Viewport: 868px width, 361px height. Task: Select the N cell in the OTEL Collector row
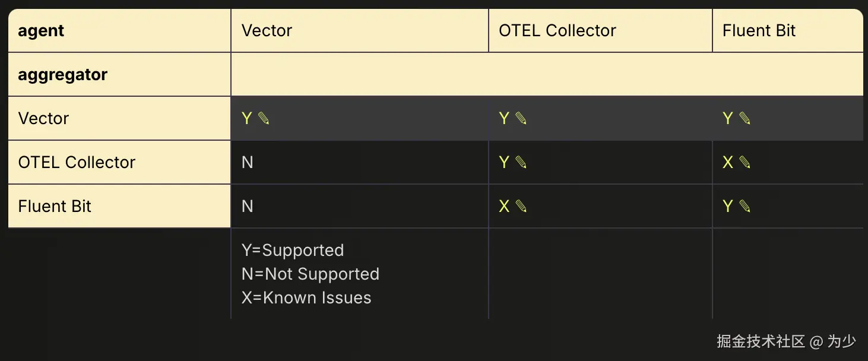(248, 163)
